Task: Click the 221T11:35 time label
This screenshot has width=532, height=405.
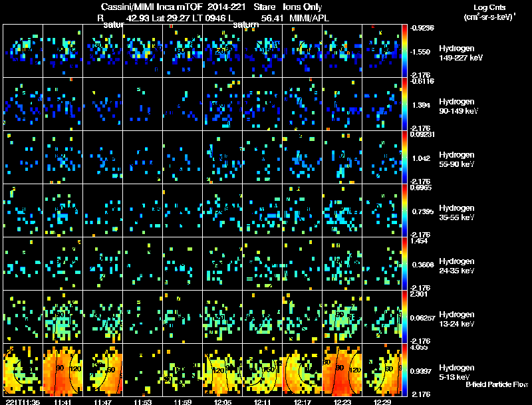Action: pos(23,402)
